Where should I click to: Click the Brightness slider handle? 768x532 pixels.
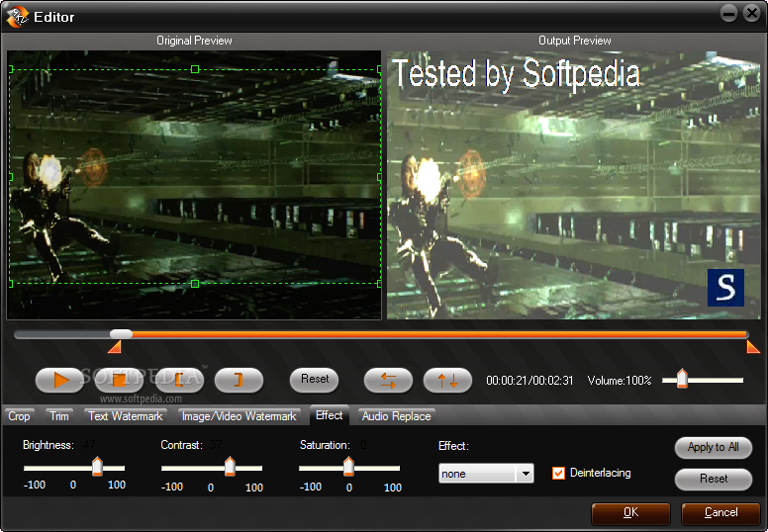point(97,467)
